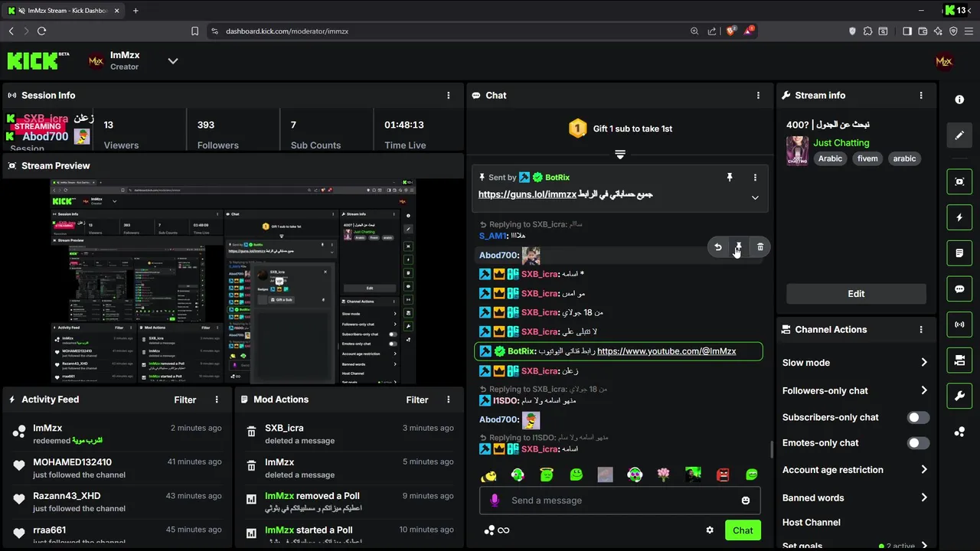Expand the ImMzx creator channel dropdown
Screen dimensions: 980x551
pyautogui.click(x=173, y=61)
